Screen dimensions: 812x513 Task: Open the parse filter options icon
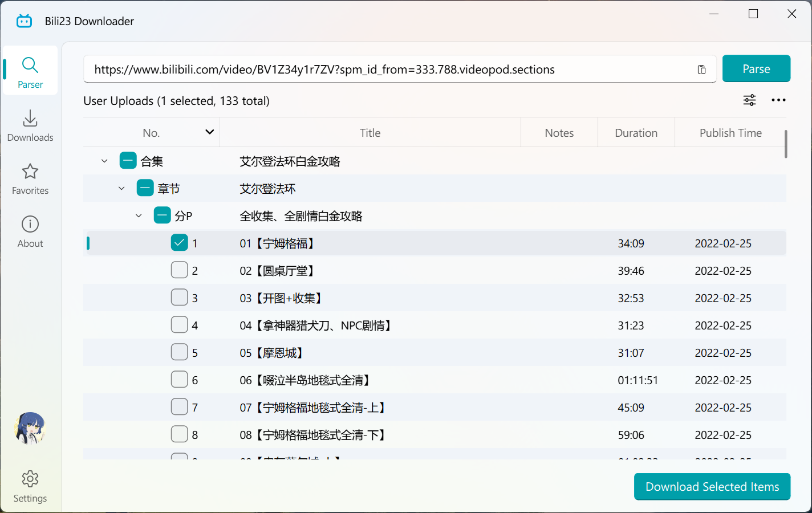click(x=749, y=100)
